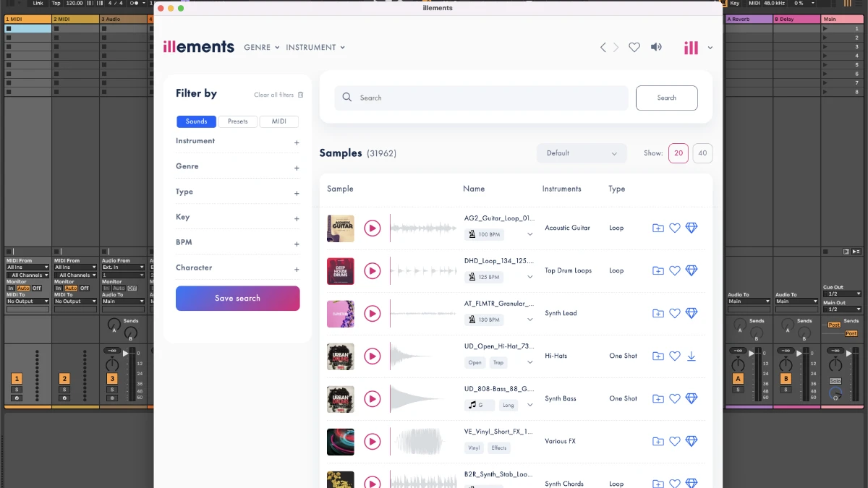The image size is (868, 488).
Task: Click the Deep House Drums pack thumbnail
Action: click(x=340, y=271)
